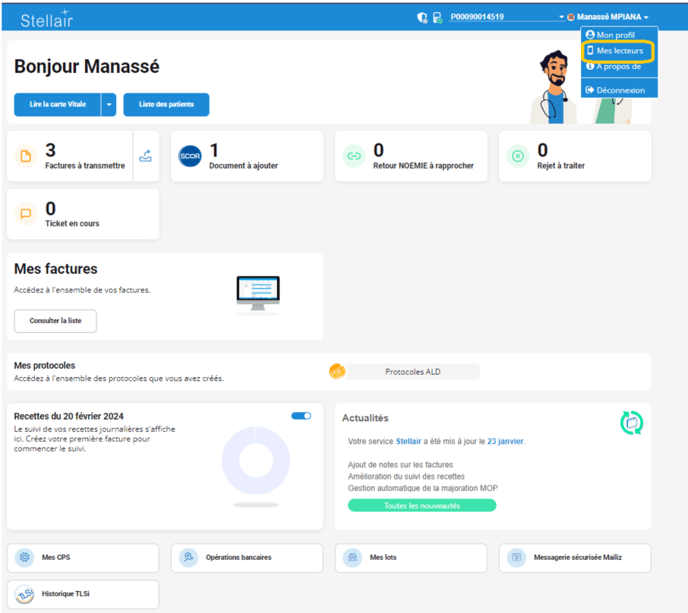This screenshot has height=613, width=688.
Task: Click the Rejet à traiter icon
Action: 517,156
